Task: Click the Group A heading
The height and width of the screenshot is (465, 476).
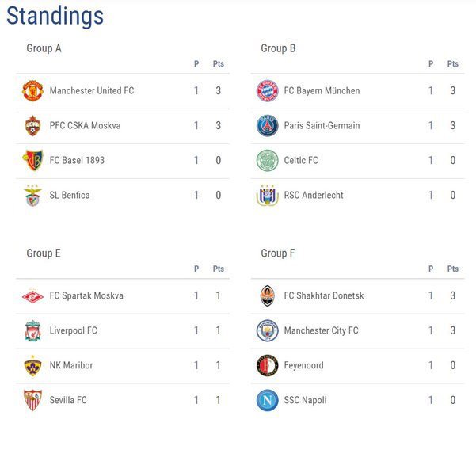Action: tap(44, 48)
